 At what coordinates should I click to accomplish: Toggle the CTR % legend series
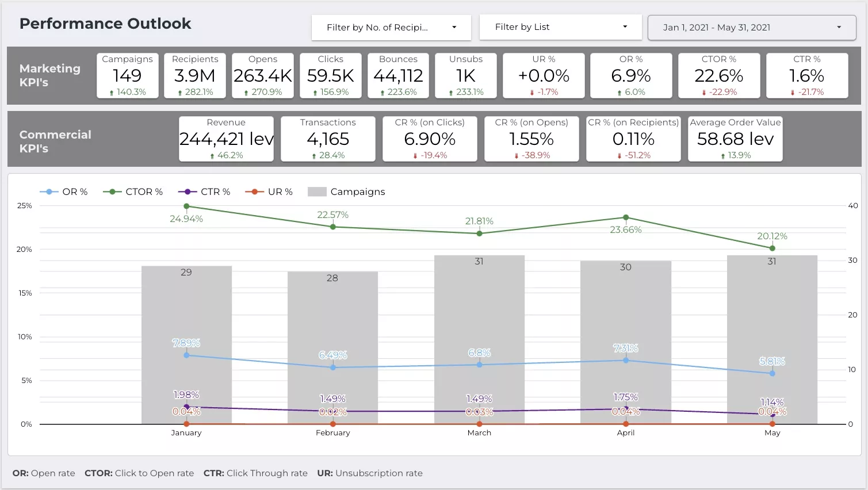click(x=204, y=192)
